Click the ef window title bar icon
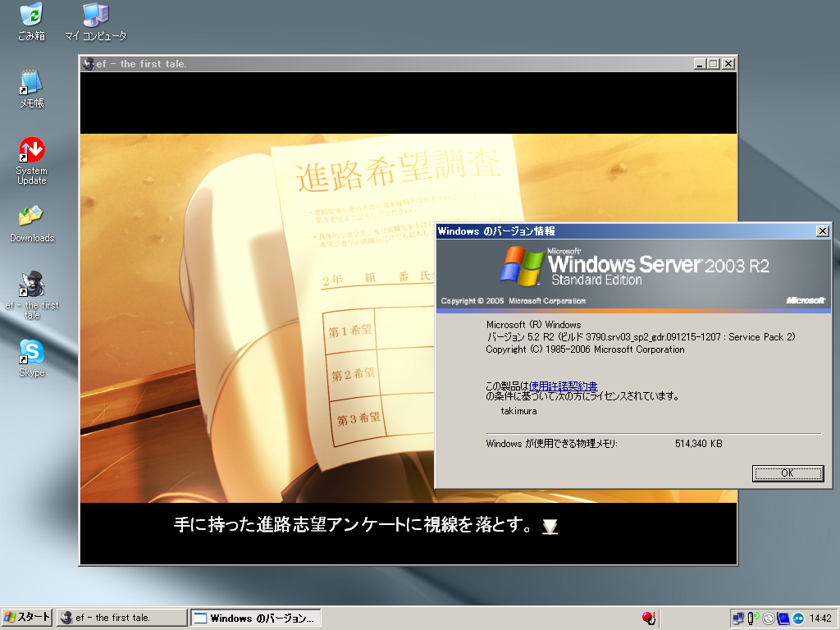The image size is (840, 630). click(x=89, y=64)
